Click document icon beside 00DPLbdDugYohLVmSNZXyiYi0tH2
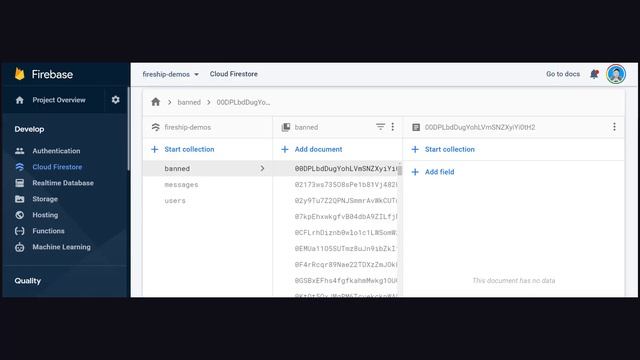This screenshot has width=640, height=360. pos(416,127)
